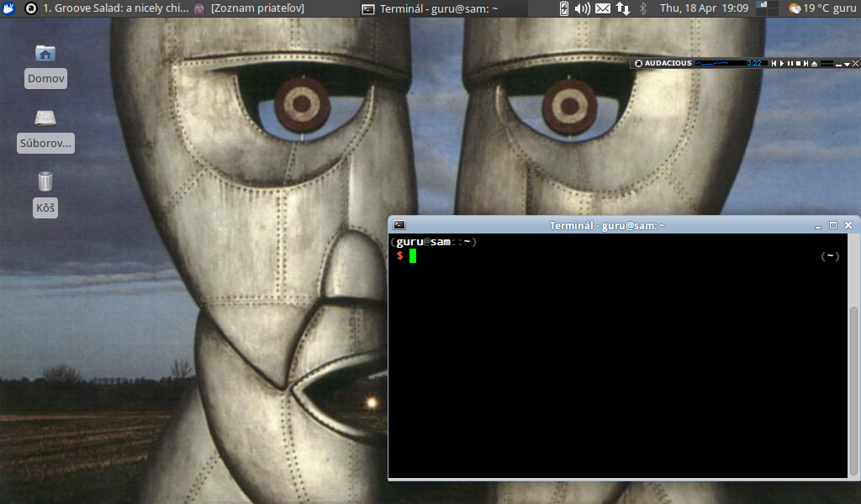Open the weather applet showing 19 °C
This screenshot has height=504, width=861.
810,8
